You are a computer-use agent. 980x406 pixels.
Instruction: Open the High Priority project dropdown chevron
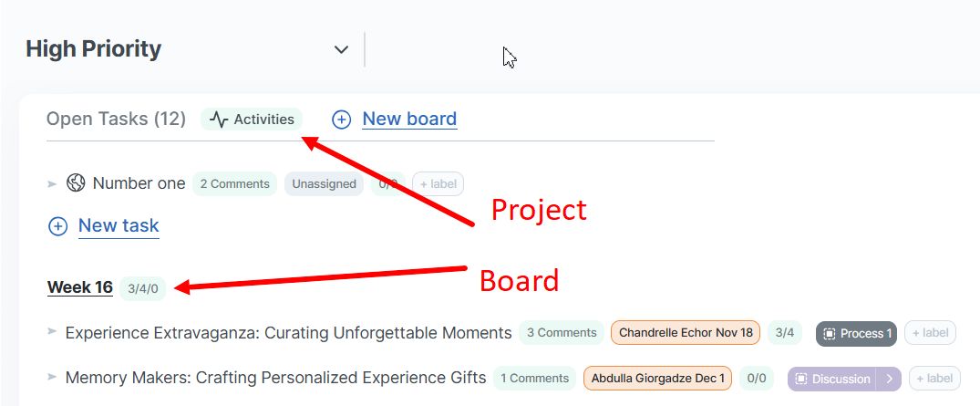click(x=341, y=49)
